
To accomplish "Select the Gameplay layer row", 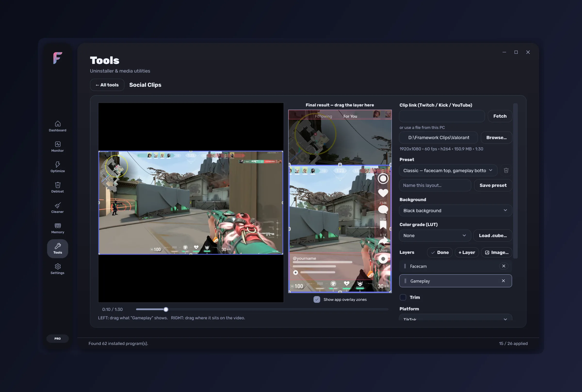I will [455, 281].
